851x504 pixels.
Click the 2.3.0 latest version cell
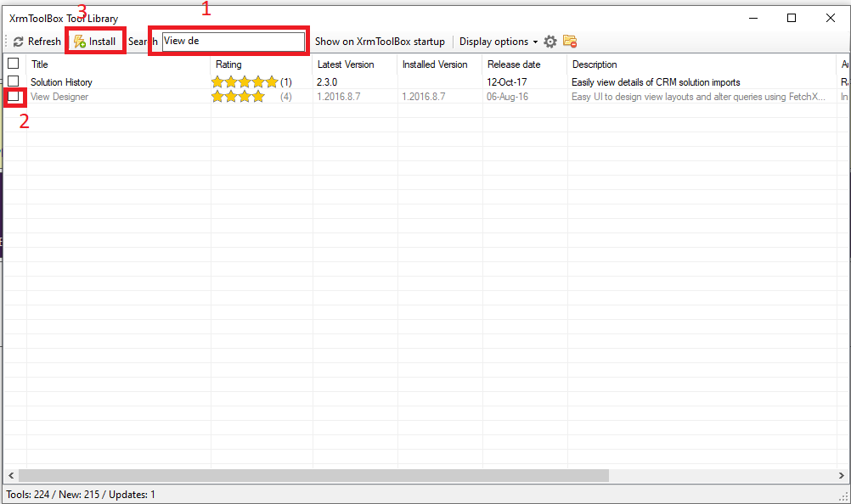327,82
